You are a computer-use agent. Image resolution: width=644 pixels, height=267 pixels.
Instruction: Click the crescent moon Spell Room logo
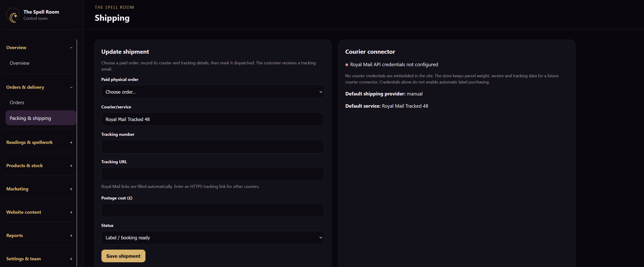click(x=13, y=15)
